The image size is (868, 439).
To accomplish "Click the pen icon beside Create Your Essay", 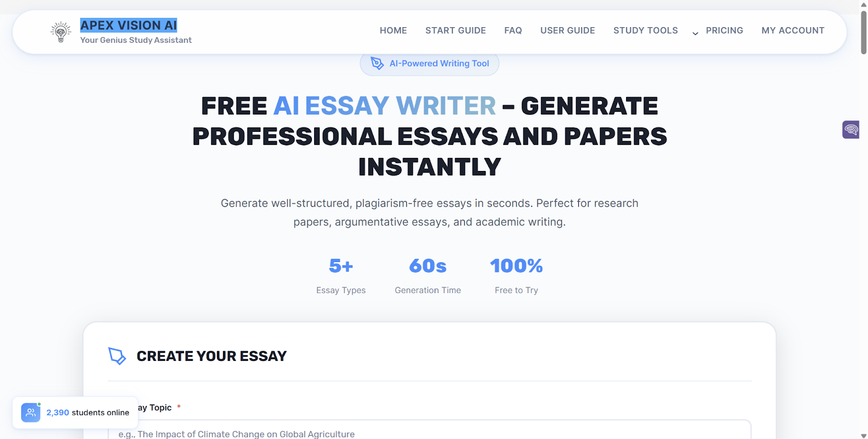I will pos(117,356).
